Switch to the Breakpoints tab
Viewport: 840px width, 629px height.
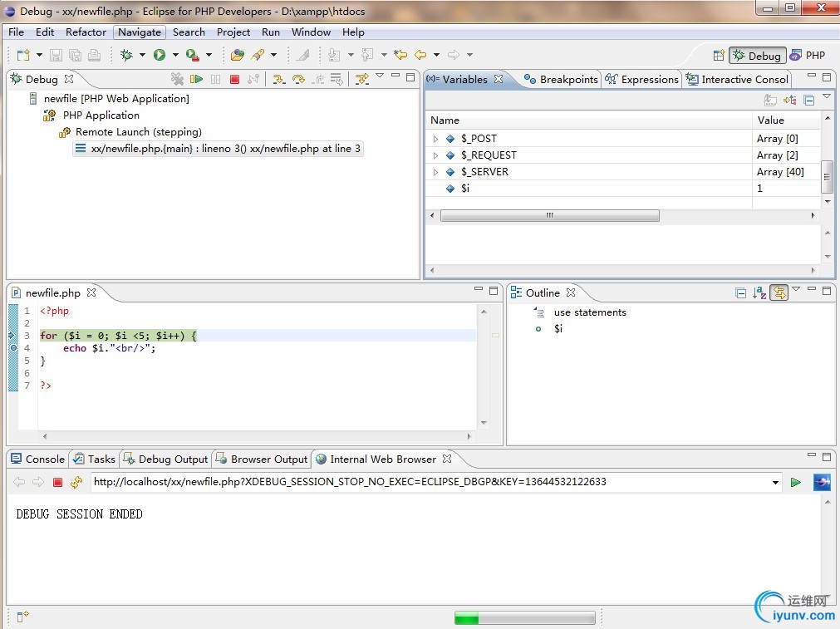tap(560, 79)
